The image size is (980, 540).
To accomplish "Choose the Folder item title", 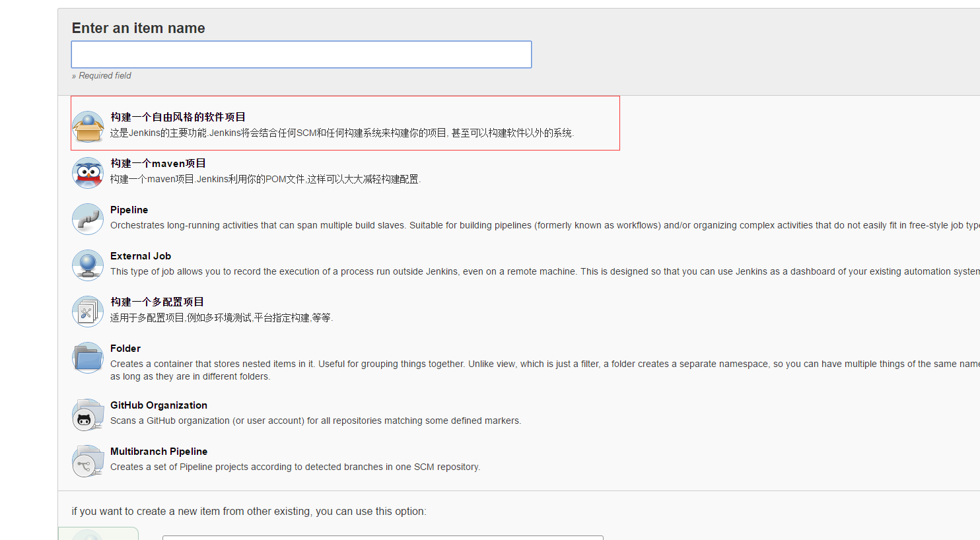I will pos(125,349).
